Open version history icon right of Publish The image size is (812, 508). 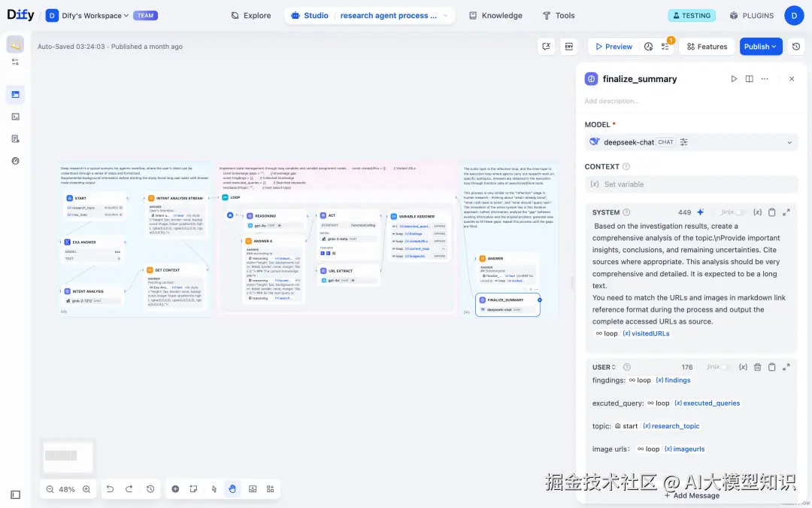click(796, 47)
